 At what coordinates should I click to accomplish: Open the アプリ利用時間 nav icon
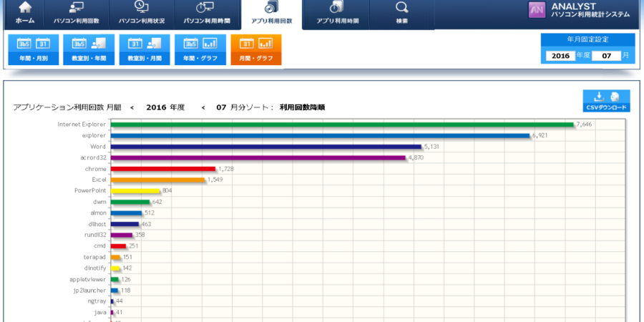[x=337, y=9]
